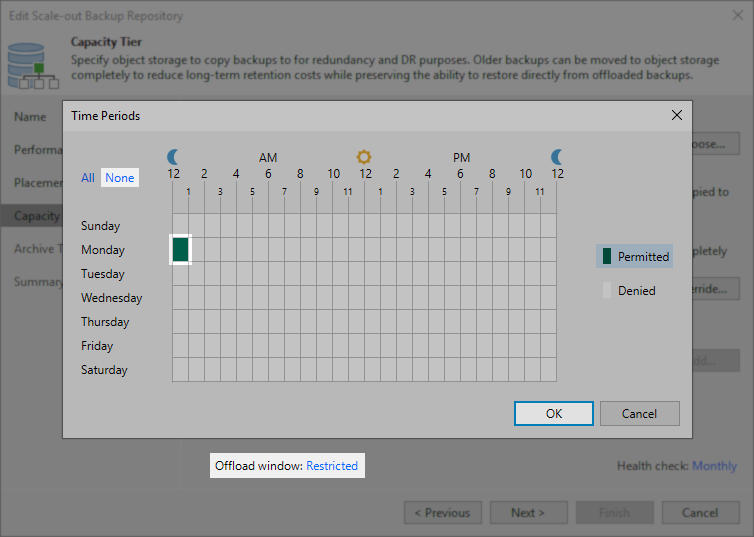
Task: Open the Summary wizard step
Action: pos(38,282)
